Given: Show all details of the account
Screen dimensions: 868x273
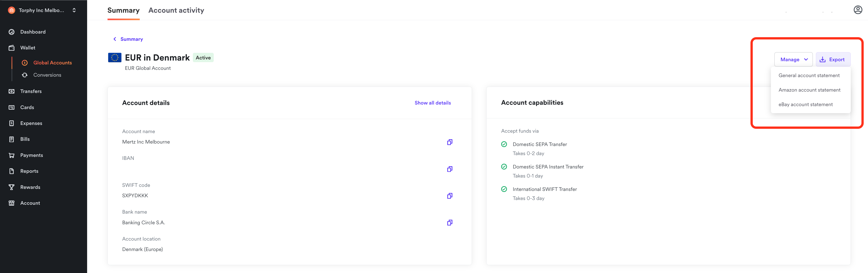Looking at the screenshot, I should point(433,103).
